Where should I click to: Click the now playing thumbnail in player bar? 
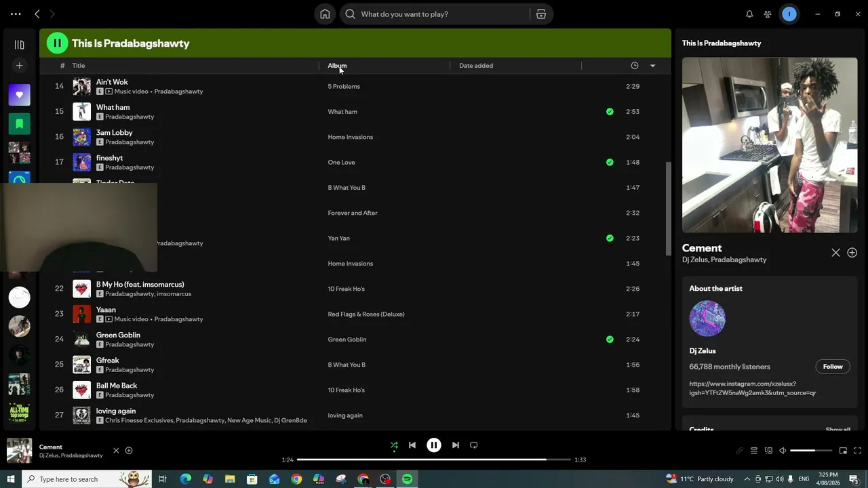pos(19,451)
